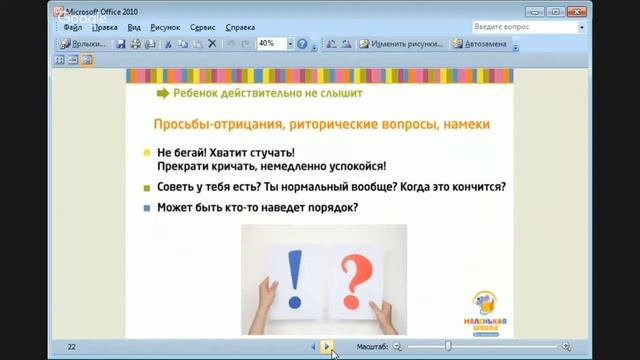Click the picture number 22 in status bar
This screenshot has height=360, width=640.
71,347
